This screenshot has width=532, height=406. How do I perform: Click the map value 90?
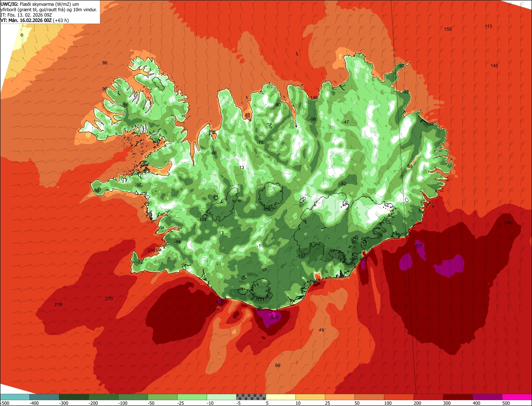coord(105,89)
